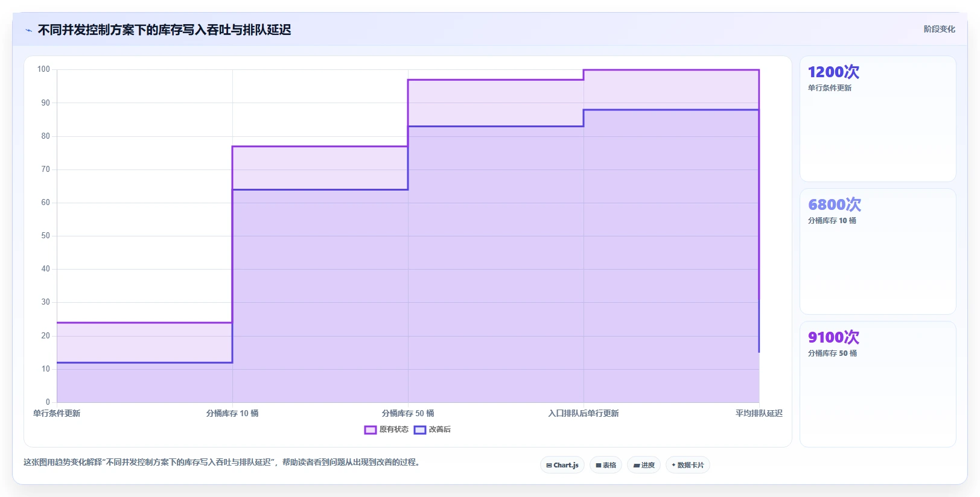Click the 分桶库存 50 桶 x-axis label
This screenshot has width=980, height=497.
point(408,413)
